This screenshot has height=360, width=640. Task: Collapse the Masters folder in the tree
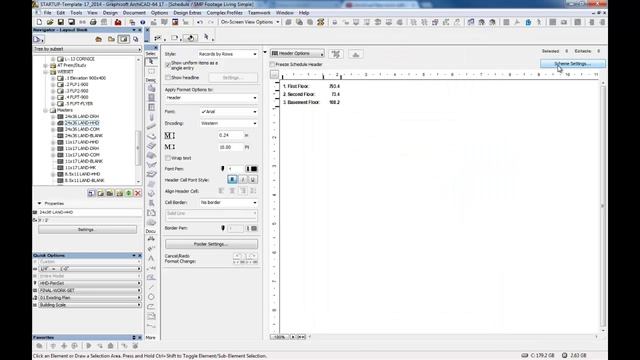click(46, 110)
